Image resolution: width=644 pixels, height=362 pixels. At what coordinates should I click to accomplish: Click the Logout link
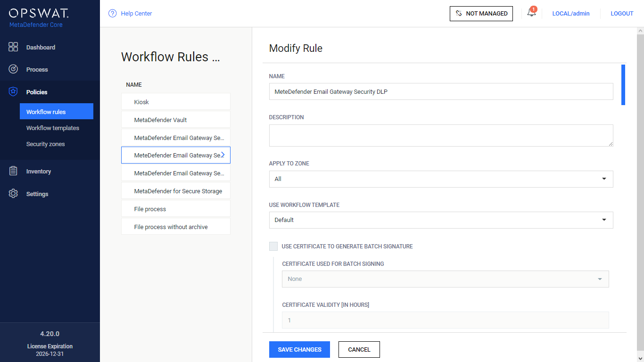click(x=622, y=13)
